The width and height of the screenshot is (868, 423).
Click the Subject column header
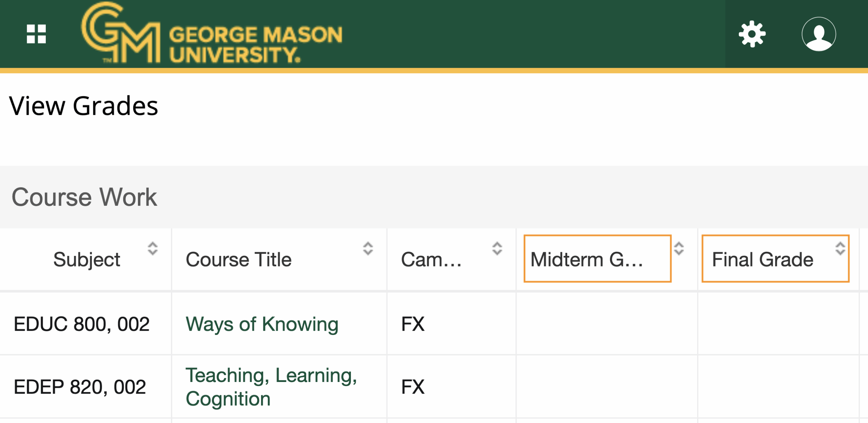point(87,260)
